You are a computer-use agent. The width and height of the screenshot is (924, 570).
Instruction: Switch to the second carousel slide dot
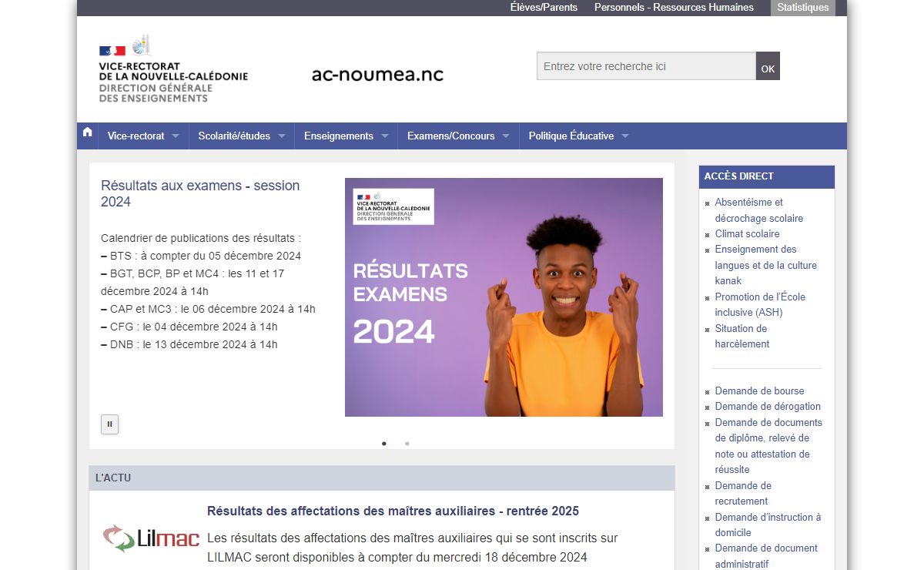pyautogui.click(x=407, y=444)
